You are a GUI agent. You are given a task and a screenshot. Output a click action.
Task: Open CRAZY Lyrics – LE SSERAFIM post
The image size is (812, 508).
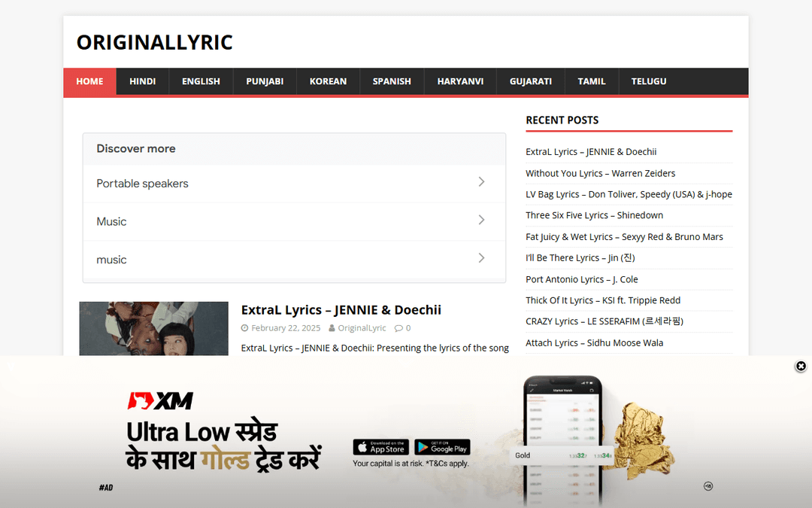(x=604, y=321)
